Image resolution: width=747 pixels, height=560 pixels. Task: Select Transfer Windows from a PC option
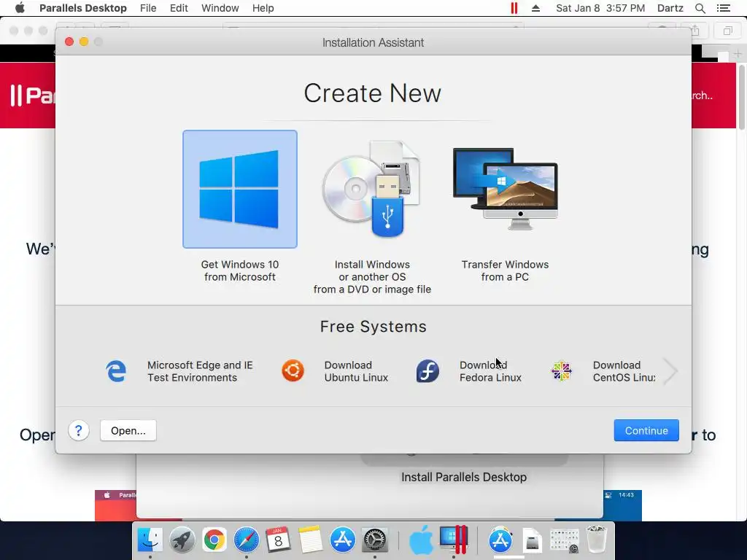click(505, 189)
